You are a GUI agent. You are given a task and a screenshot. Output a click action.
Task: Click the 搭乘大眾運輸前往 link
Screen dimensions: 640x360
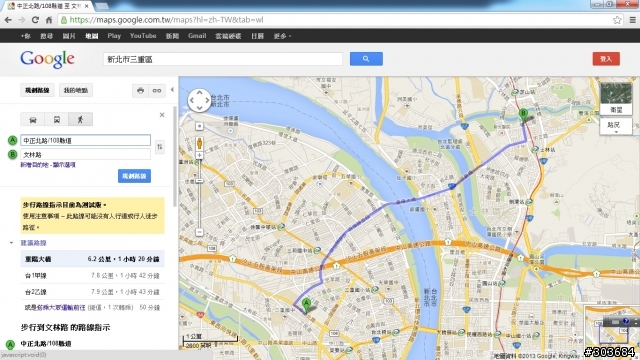(x=61, y=307)
